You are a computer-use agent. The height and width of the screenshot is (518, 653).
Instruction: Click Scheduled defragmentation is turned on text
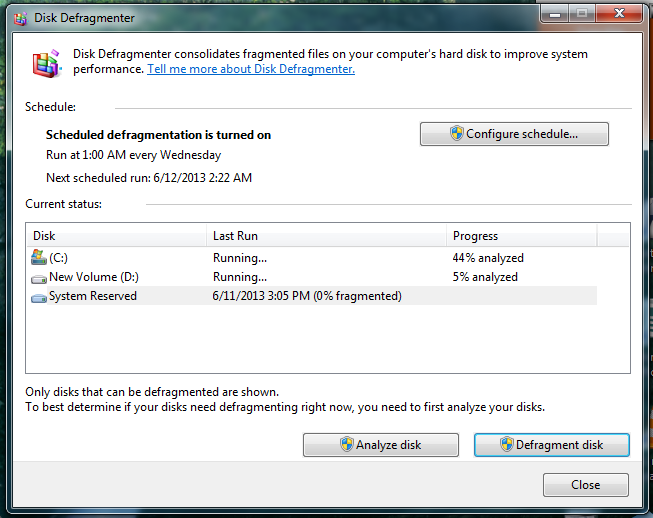pos(158,135)
